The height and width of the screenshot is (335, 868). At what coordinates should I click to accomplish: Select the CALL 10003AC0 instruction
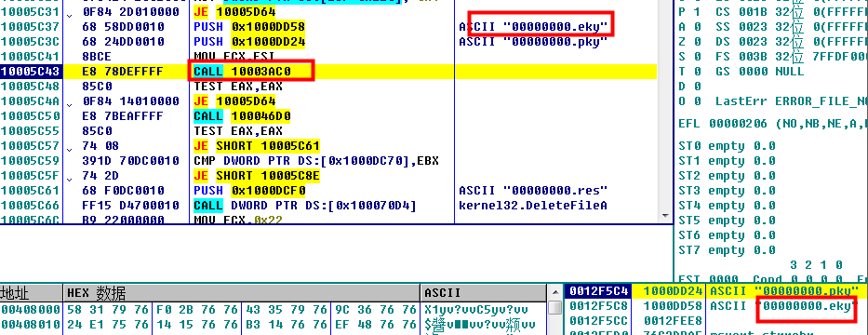(242, 72)
